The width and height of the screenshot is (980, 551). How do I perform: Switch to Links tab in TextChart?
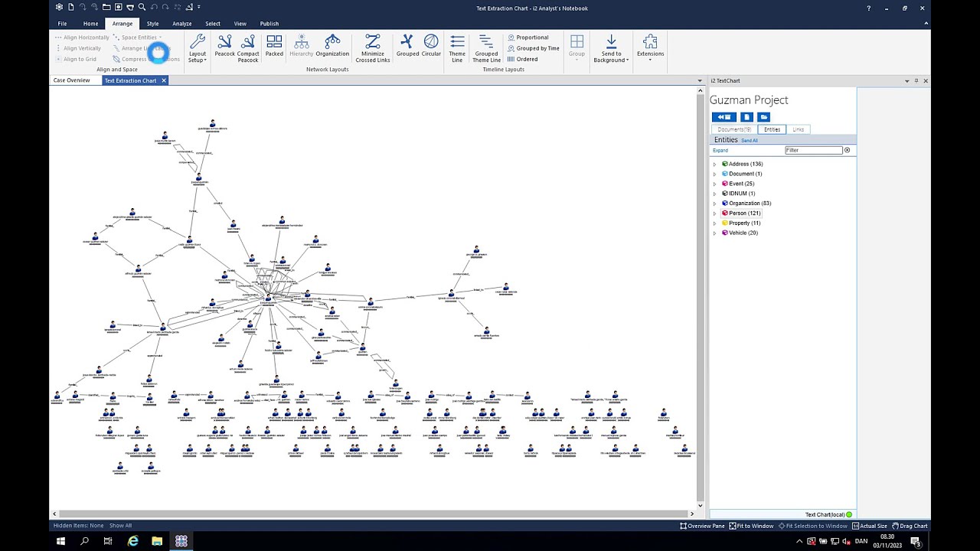click(x=798, y=129)
